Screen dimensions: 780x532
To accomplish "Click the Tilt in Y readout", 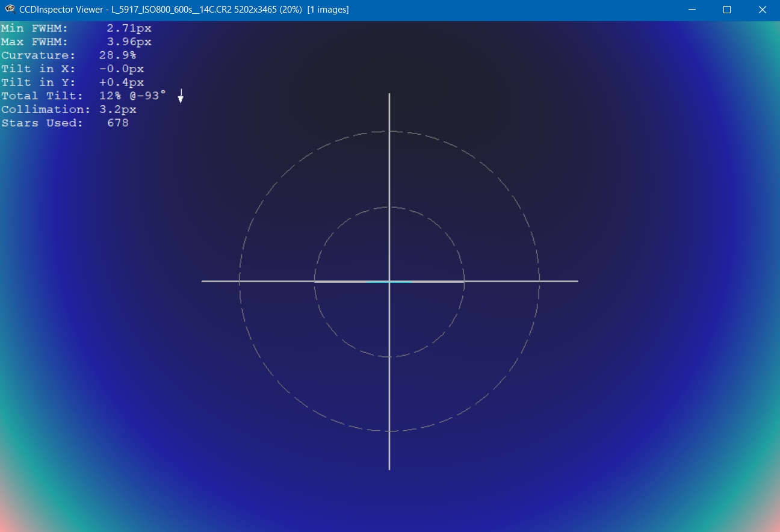I will (72, 82).
